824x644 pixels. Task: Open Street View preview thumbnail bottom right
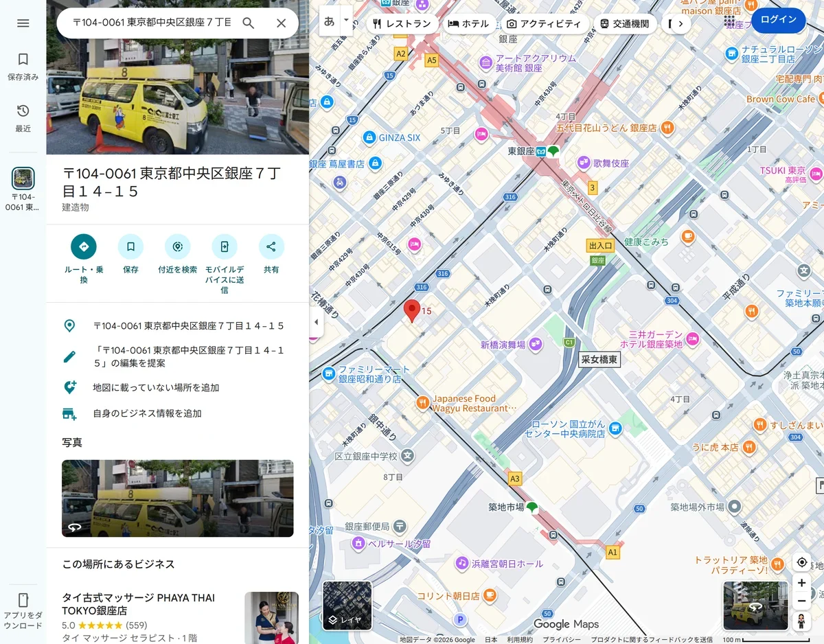click(755, 606)
